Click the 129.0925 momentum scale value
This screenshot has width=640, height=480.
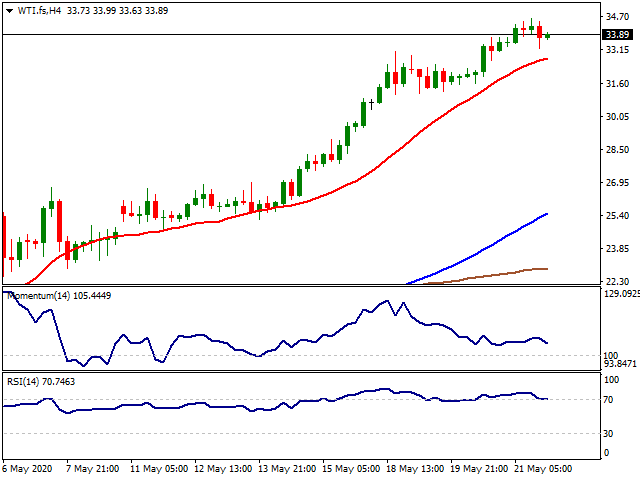(x=621, y=294)
